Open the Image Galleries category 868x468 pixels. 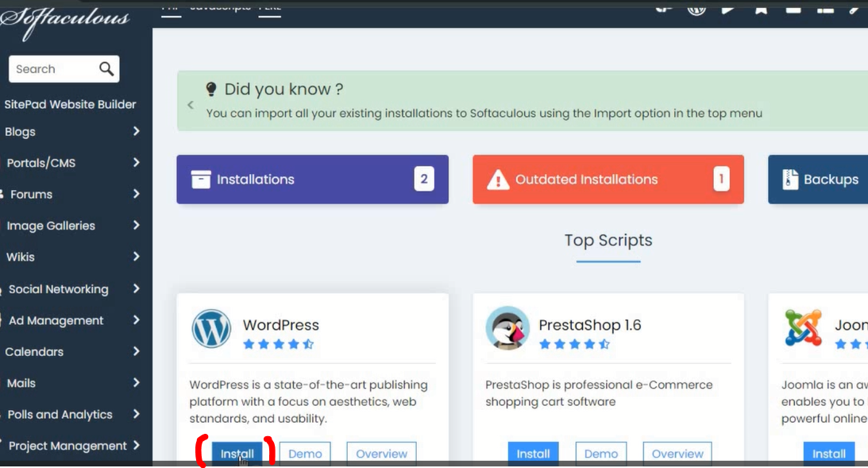coord(51,226)
